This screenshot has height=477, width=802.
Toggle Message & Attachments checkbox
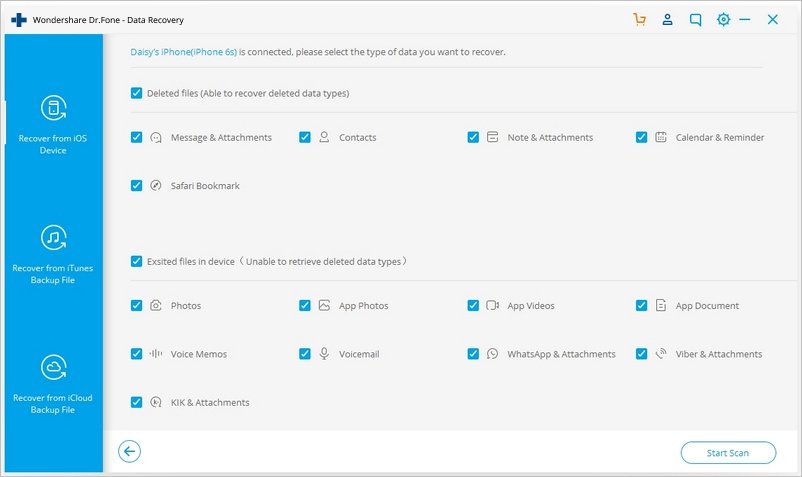136,138
